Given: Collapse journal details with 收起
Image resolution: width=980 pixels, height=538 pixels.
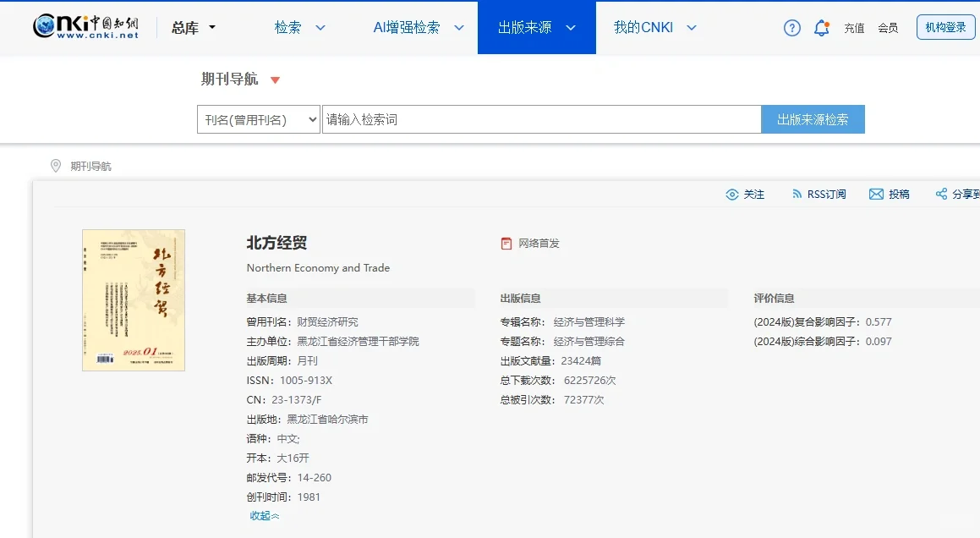Looking at the screenshot, I should [264, 515].
